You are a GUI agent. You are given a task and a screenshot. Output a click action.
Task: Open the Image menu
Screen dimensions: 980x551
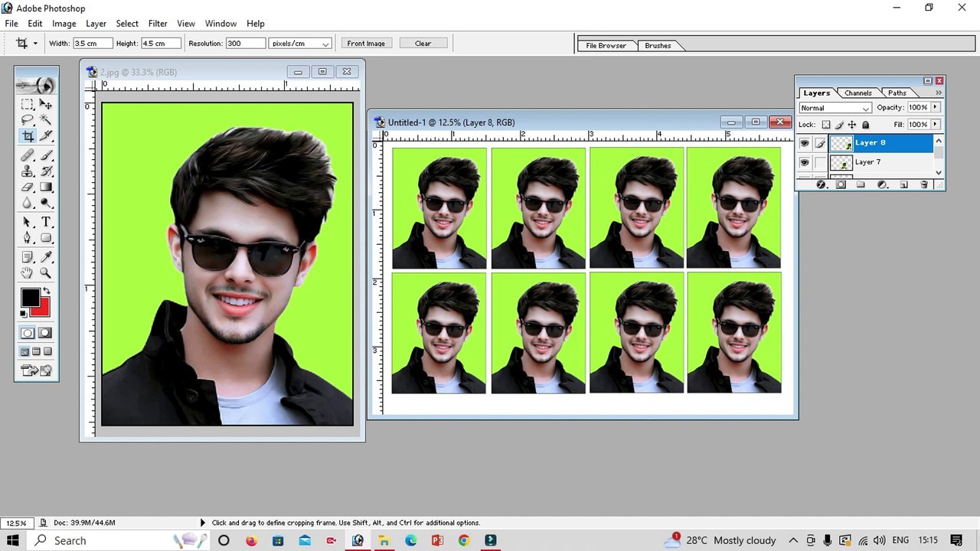click(64, 24)
